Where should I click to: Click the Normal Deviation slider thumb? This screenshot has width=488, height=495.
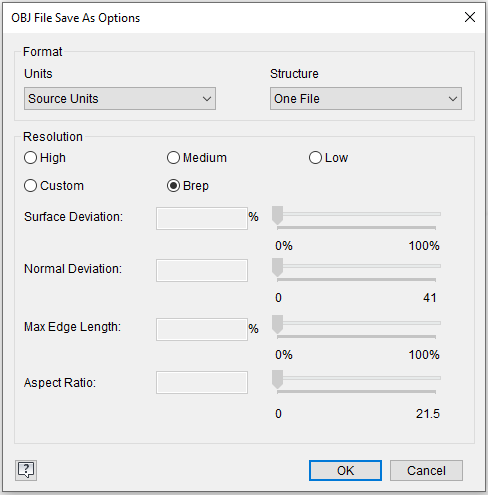pos(277,267)
